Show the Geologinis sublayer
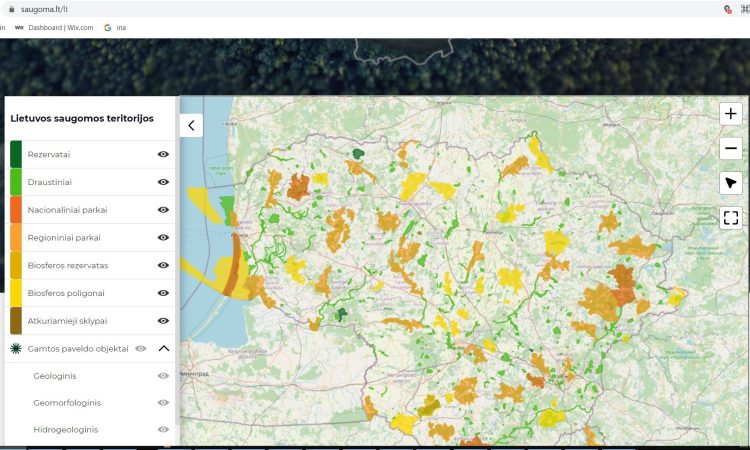Screen dimensions: 750x450 point(163,376)
